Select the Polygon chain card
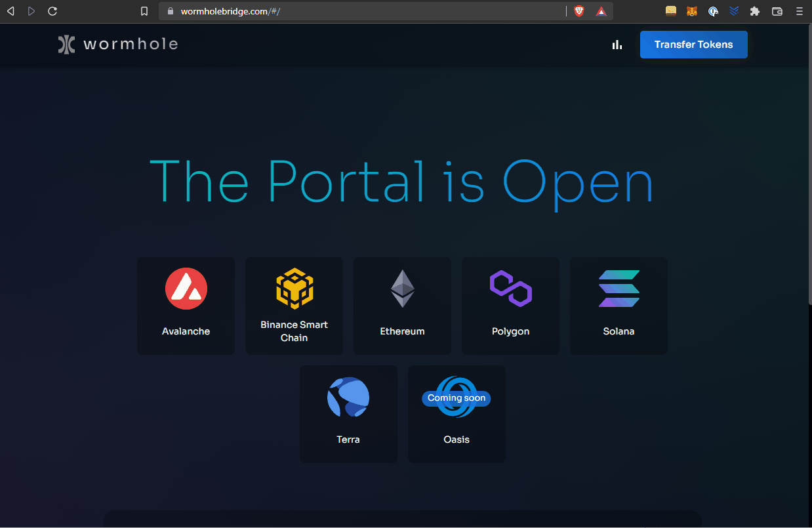 pos(511,306)
